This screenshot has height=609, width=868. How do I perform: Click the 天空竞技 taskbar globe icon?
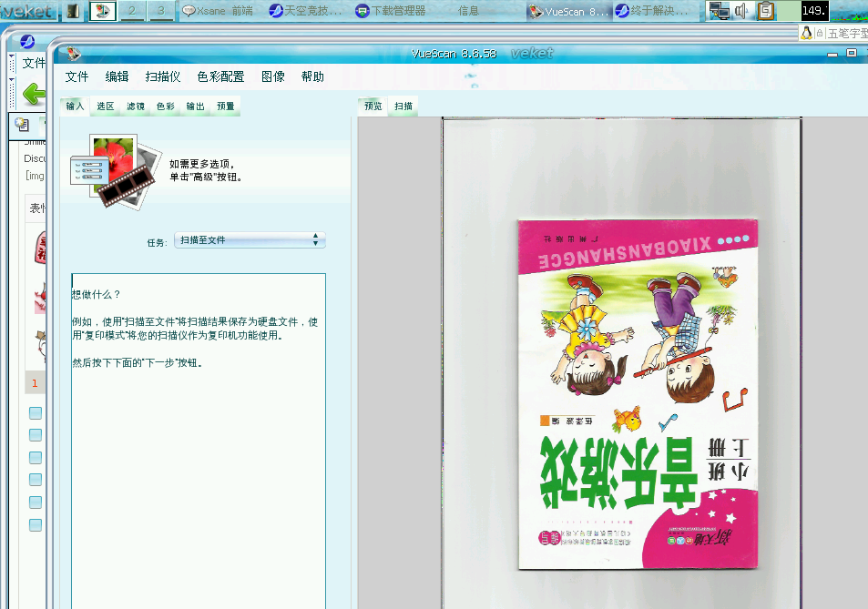point(276,11)
